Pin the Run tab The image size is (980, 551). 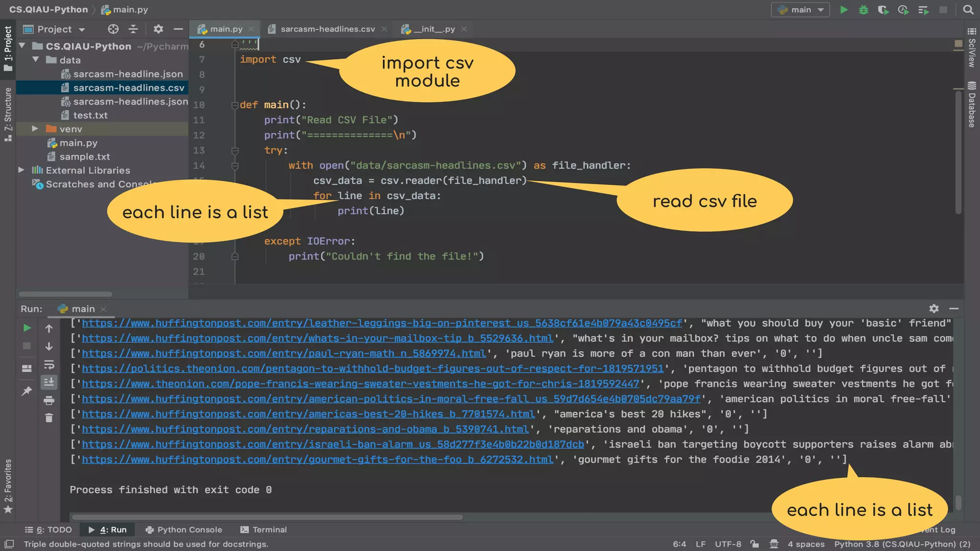point(27,391)
